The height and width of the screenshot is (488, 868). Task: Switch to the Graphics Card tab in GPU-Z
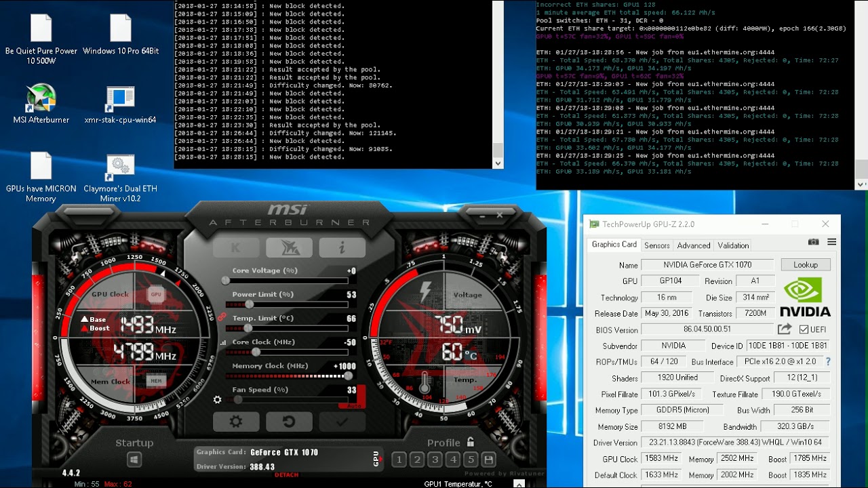point(614,245)
